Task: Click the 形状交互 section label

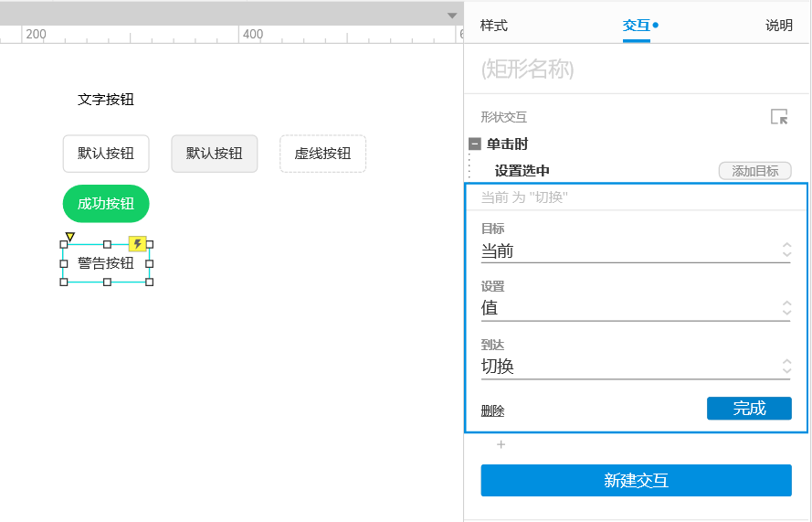Action: (x=503, y=117)
